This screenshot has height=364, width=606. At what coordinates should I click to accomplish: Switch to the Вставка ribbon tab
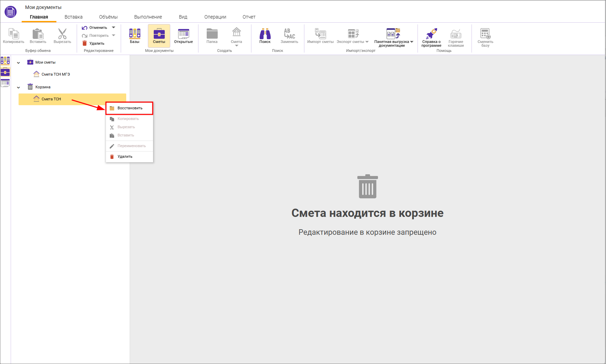click(73, 17)
